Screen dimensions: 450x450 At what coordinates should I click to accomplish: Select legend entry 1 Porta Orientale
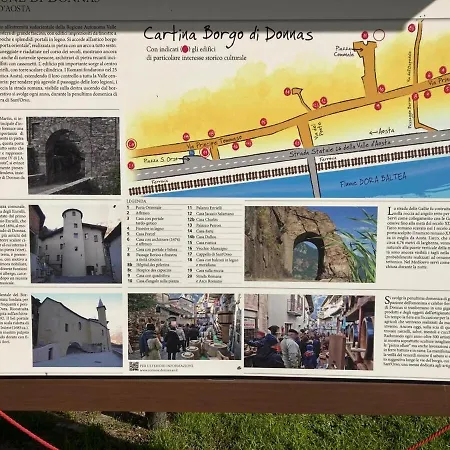click(x=144, y=207)
